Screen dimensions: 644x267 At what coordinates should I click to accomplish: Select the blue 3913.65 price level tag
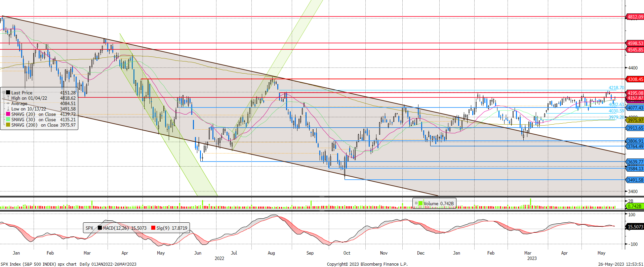pyautogui.click(x=635, y=128)
